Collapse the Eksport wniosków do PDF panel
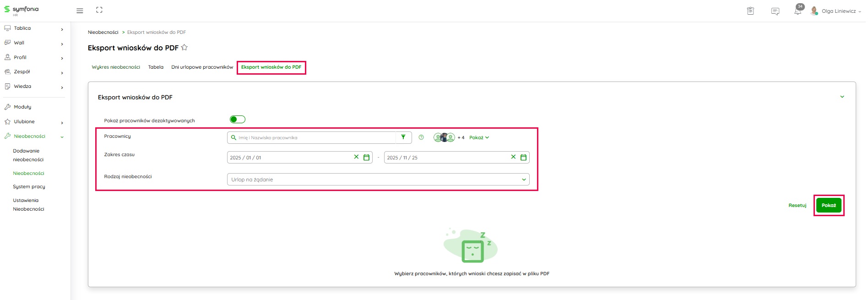 click(x=842, y=97)
